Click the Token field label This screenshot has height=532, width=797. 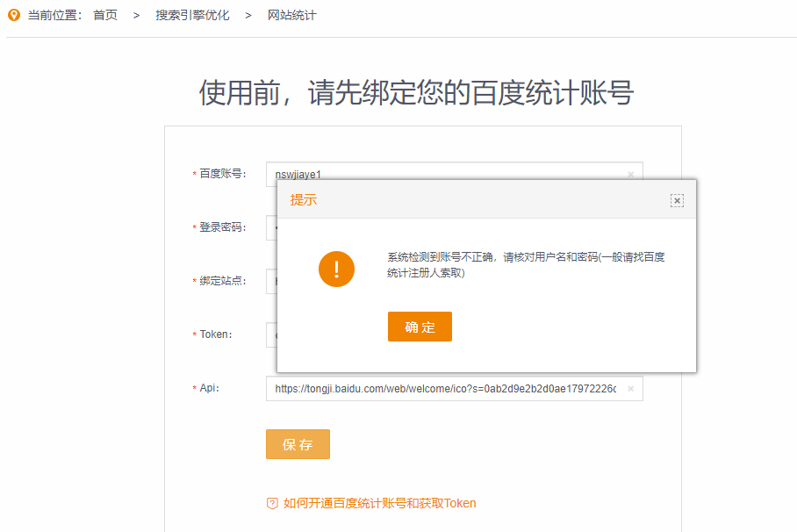tap(216, 334)
